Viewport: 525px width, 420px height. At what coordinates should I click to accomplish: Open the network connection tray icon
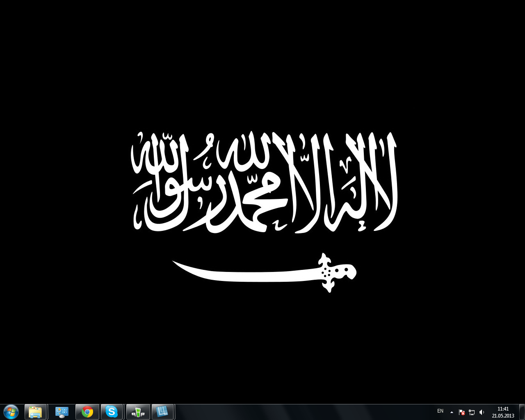pos(472,412)
